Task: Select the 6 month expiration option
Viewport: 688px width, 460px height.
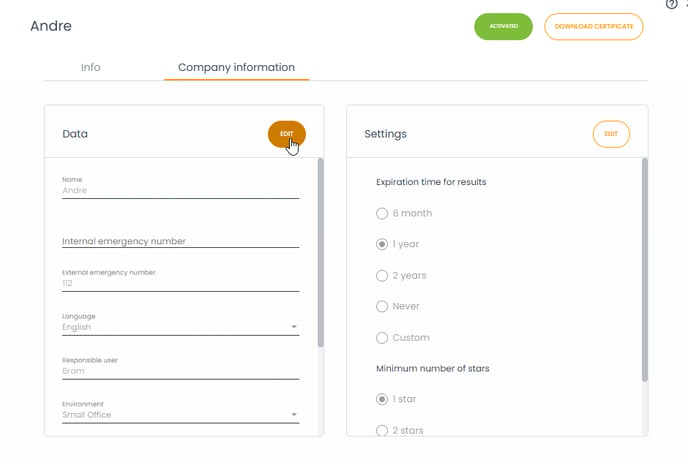Action: [x=381, y=213]
